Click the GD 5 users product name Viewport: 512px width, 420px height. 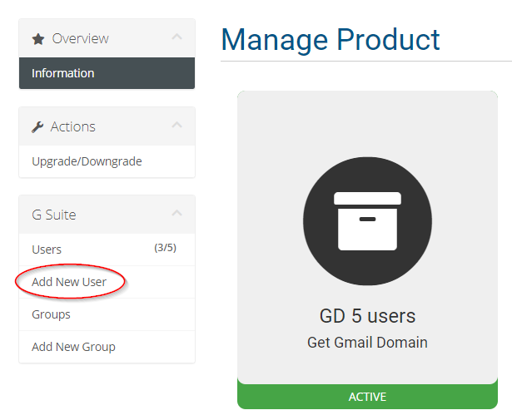pyautogui.click(x=367, y=316)
